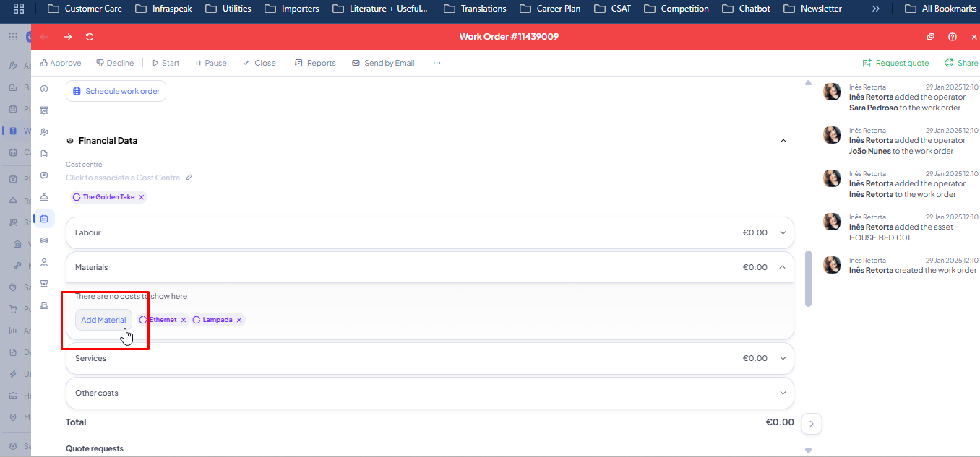Viewport: 980px width, 457px height.
Task: Open the second side nav icon below info
Action: 44,110
